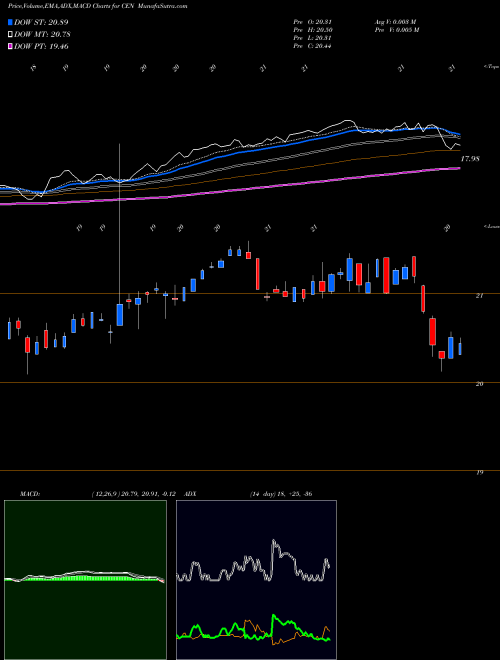Click the 20 price axis label

479,384
